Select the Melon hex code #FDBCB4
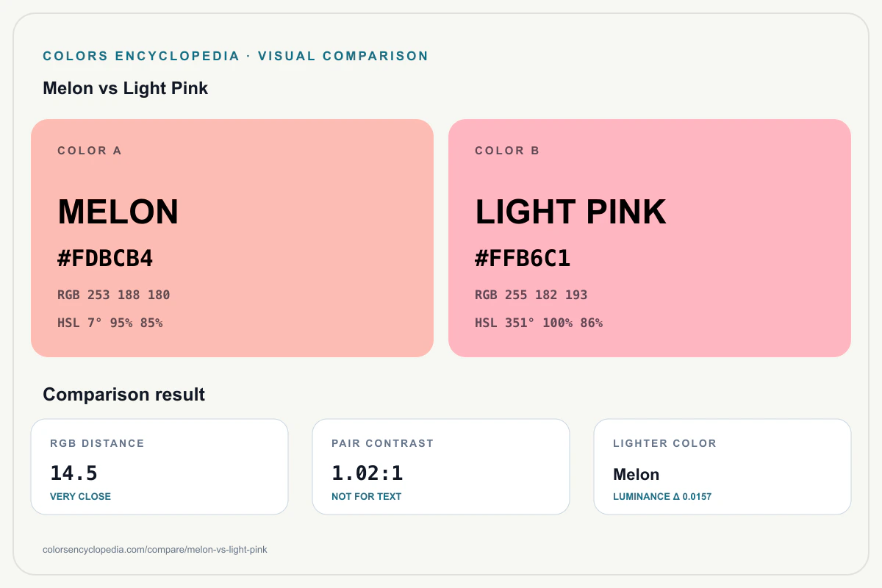882x588 pixels. 105,259
